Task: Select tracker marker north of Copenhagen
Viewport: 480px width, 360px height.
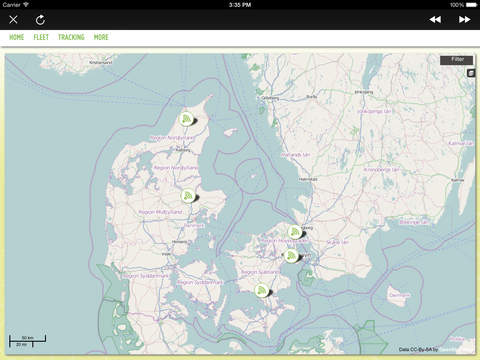Action: click(x=295, y=232)
